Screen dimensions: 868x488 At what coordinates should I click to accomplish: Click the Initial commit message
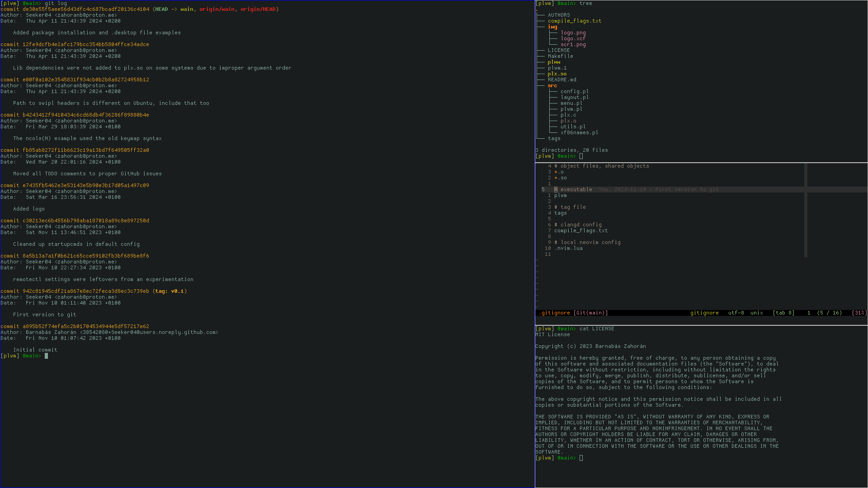(x=35, y=350)
